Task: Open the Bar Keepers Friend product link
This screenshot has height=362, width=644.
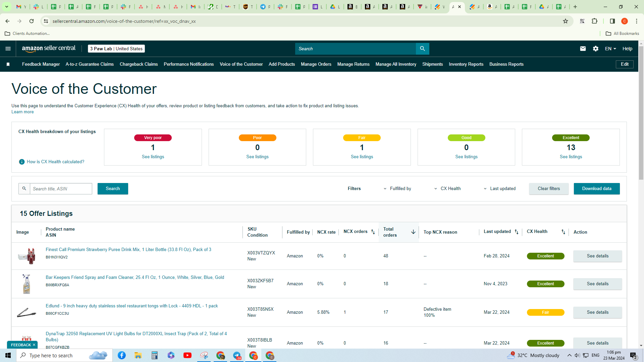Action: [135, 278]
